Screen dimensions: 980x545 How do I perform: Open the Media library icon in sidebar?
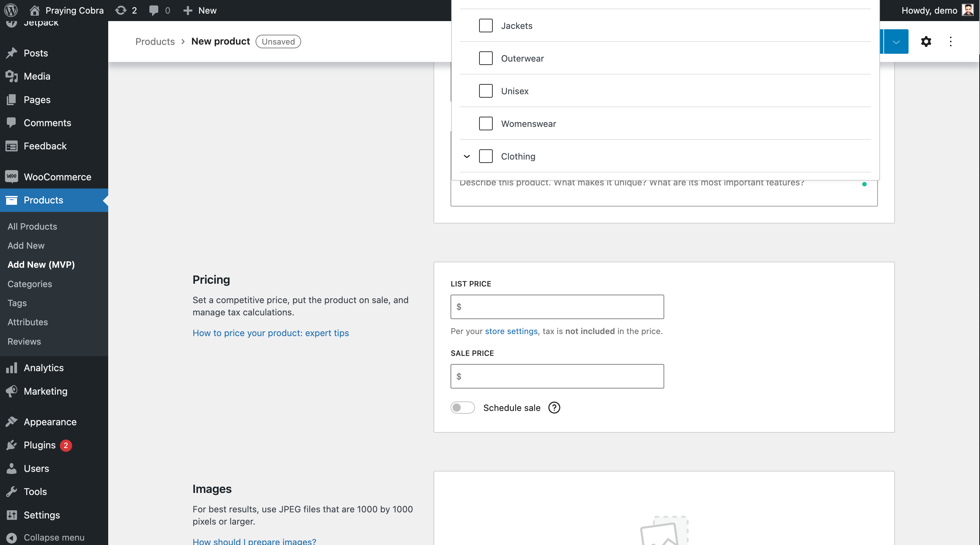click(x=12, y=76)
